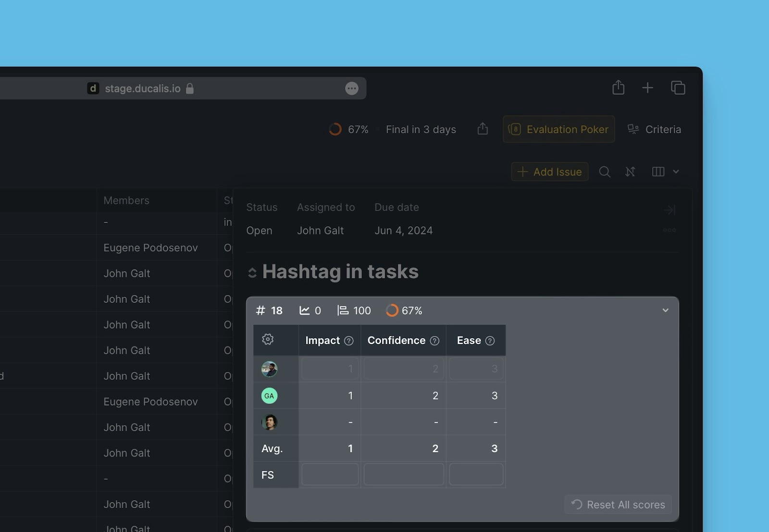769x532 pixels.
Task: Click the board share icon near Final in 3 days
Action: (x=483, y=129)
